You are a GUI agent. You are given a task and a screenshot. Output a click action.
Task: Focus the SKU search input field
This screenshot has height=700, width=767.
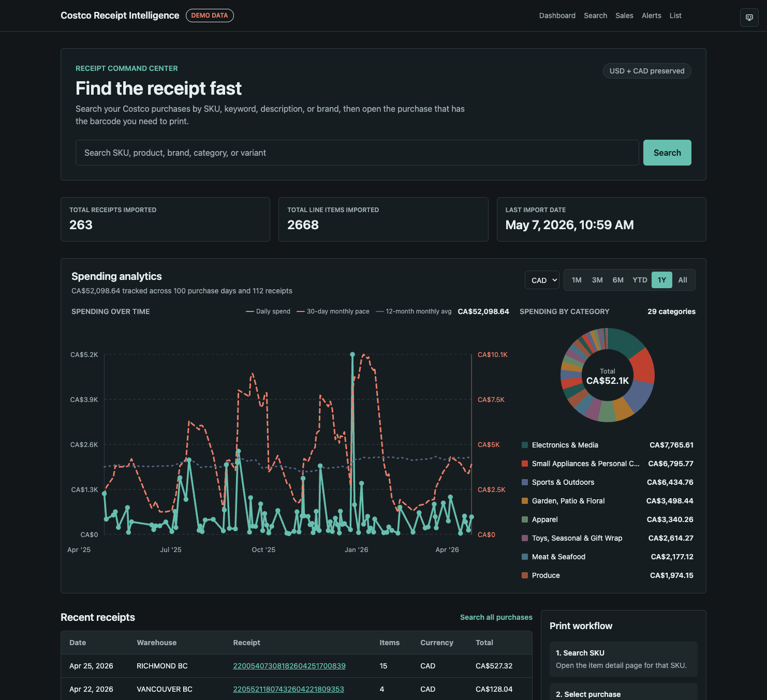(x=357, y=153)
